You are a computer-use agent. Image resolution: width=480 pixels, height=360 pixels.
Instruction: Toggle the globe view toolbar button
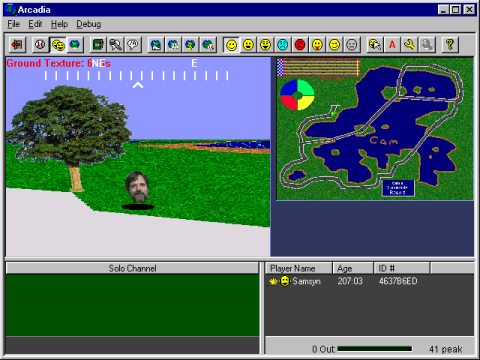[75, 45]
